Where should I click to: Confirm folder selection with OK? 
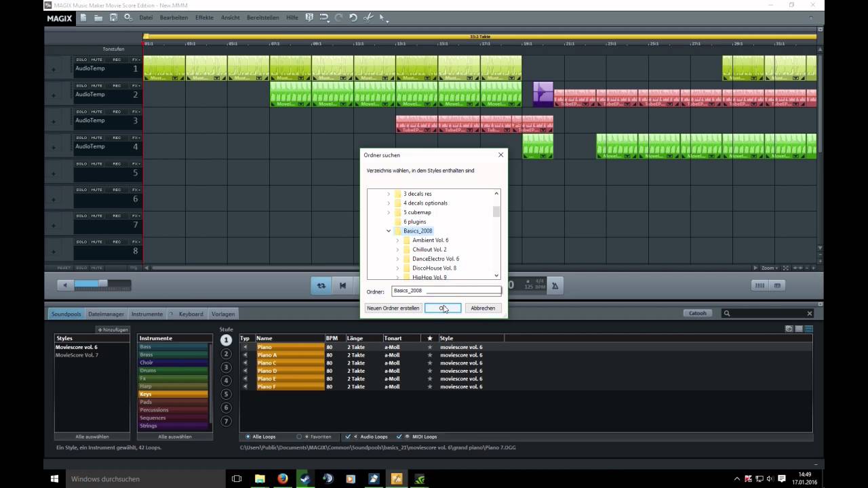443,308
